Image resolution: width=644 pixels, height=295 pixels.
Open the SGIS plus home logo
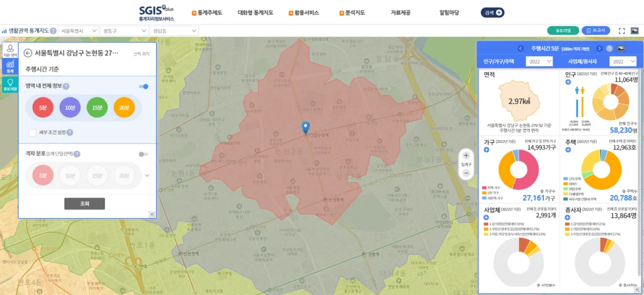point(157,13)
